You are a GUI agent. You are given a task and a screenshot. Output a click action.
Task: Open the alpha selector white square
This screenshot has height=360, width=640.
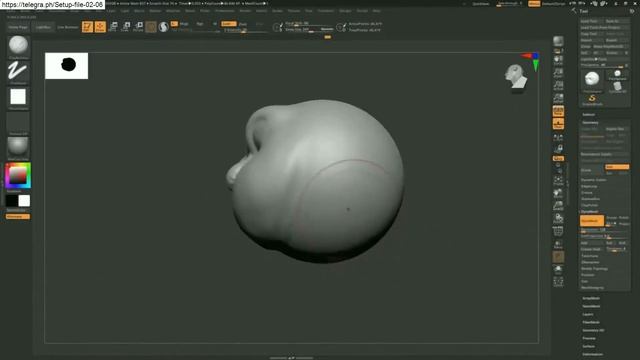pos(18,97)
